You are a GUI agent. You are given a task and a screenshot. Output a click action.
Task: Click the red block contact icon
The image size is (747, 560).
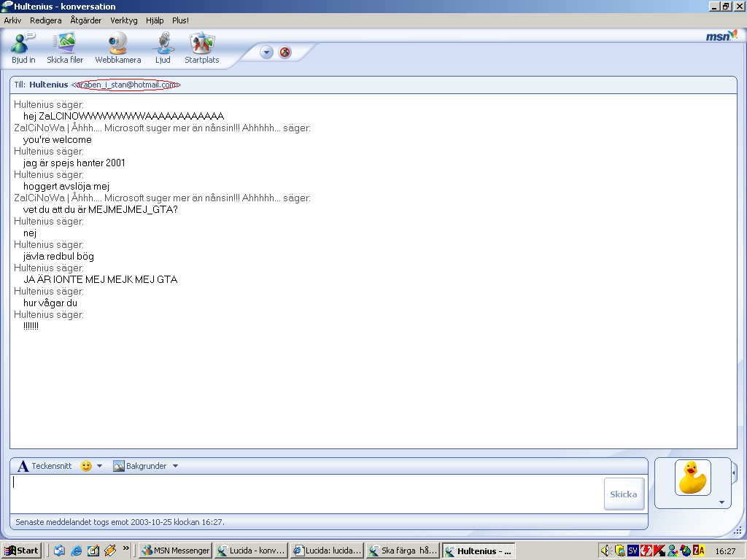285,52
